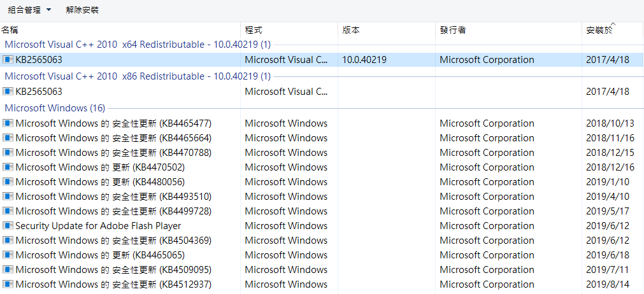Image resolution: width=644 pixels, height=294 pixels.
Task: Select Microsoft Windows 的 更新 (KB4480056)
Action: pos(100,182)
